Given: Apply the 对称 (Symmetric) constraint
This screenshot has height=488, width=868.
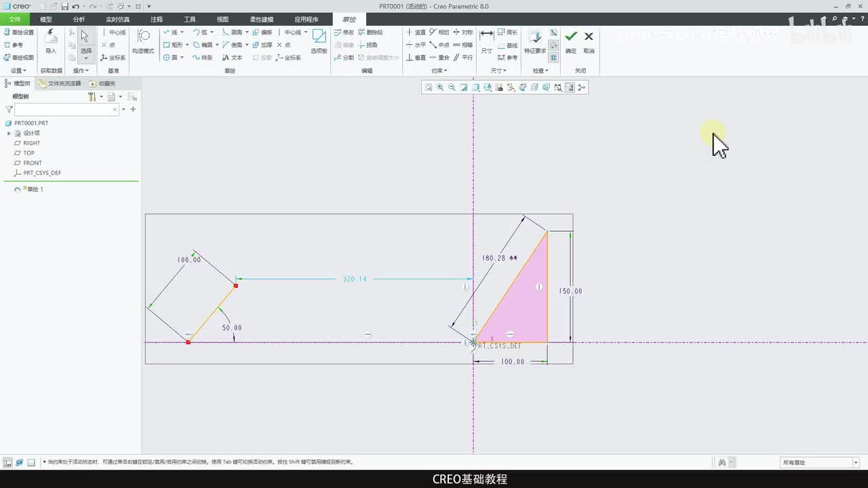Looking at the screenshot, I should (463, 32).
